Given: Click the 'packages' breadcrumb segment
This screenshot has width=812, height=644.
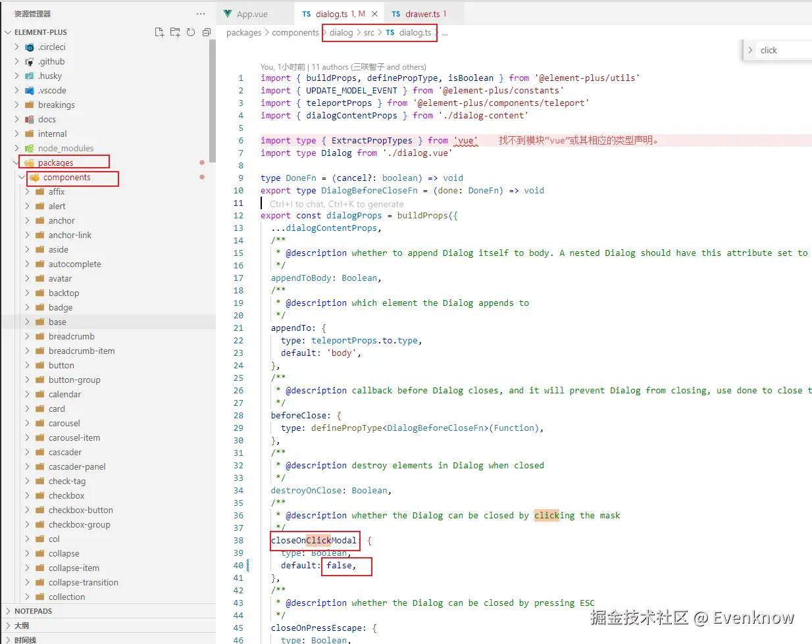Looking at the screenshot, I should click(x=243, y=32).
